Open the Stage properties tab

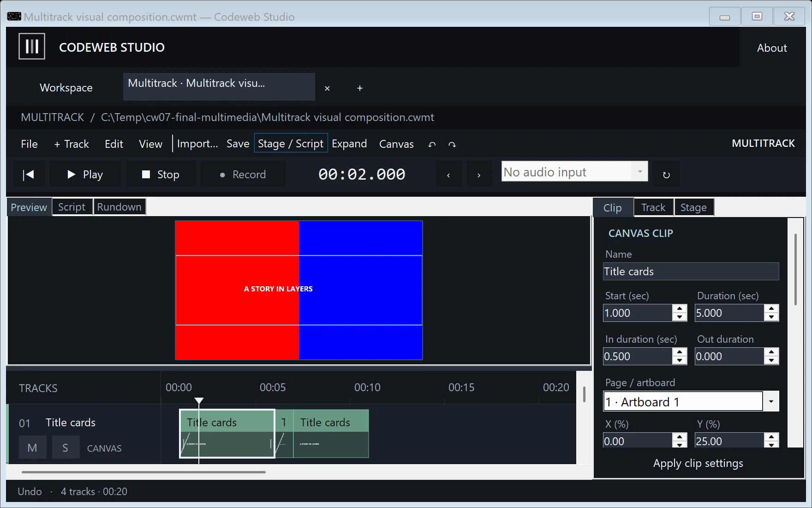tap(693, 207)
